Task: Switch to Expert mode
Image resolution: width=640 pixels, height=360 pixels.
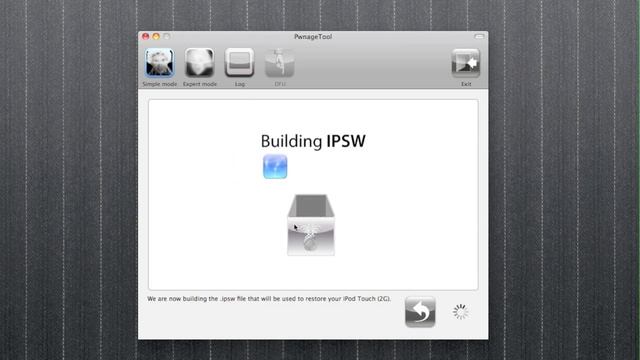Action: pyautogui.click(x=200, y=63)
